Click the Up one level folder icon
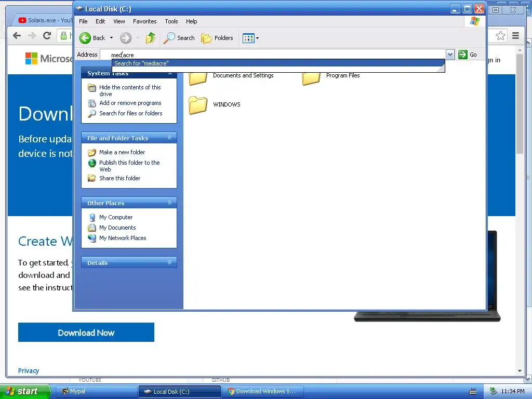 click(150, 38)
